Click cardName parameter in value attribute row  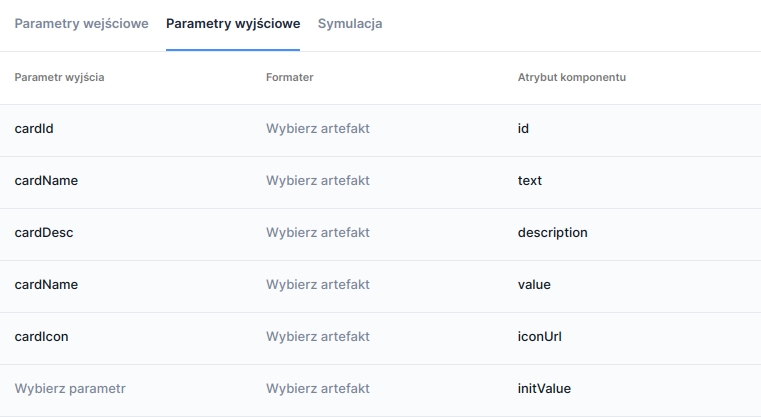pos(46,285)
